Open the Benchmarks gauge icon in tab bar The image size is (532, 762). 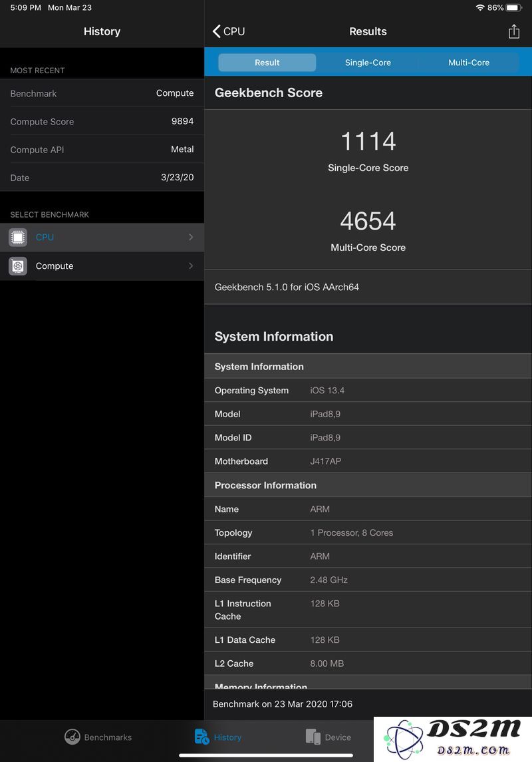tap(72, 737)
